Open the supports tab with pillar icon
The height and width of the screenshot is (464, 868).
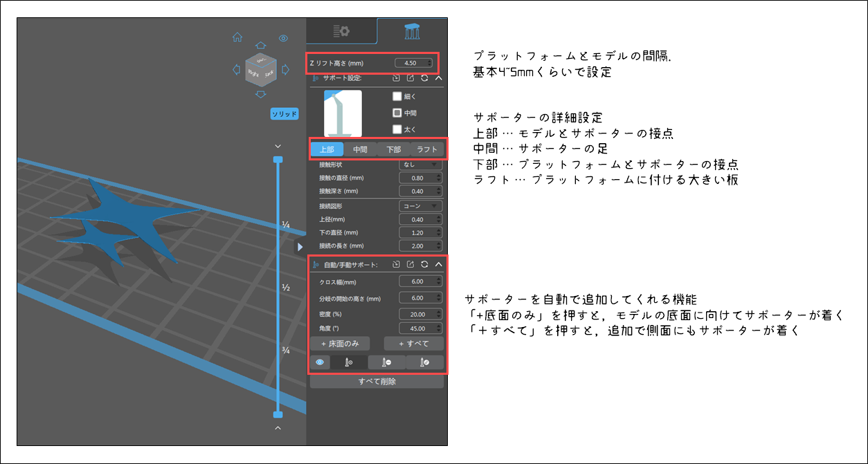coord(413,31)
